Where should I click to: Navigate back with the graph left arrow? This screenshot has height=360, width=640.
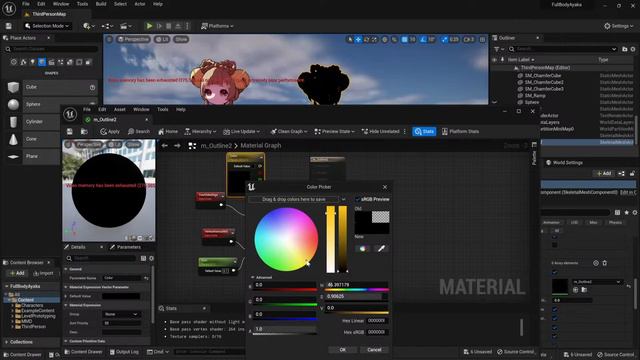pos(164,146)
